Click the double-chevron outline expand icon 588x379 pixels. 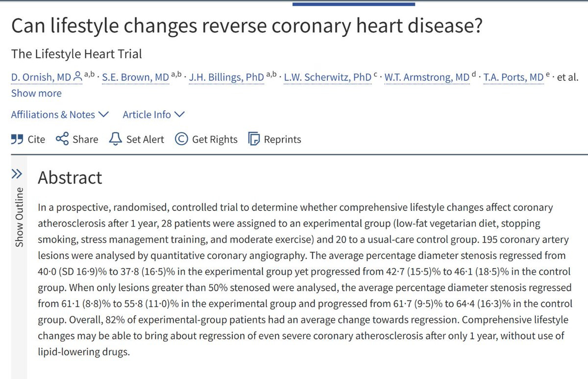click(17, 174)
